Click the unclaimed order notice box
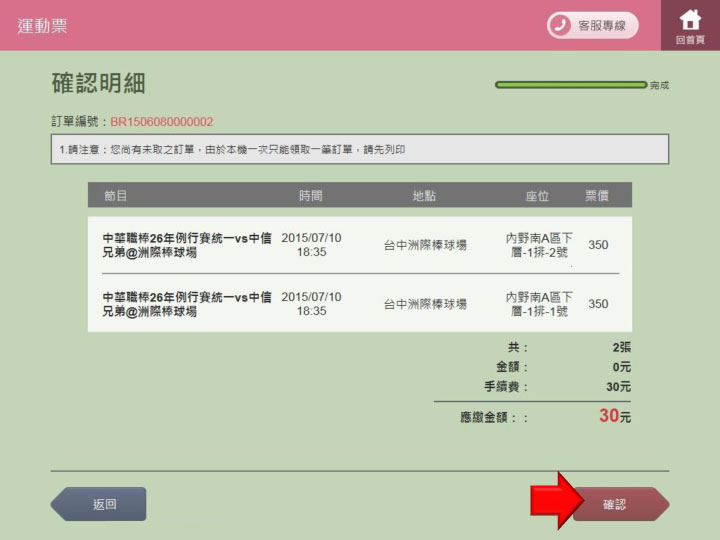 360,149
